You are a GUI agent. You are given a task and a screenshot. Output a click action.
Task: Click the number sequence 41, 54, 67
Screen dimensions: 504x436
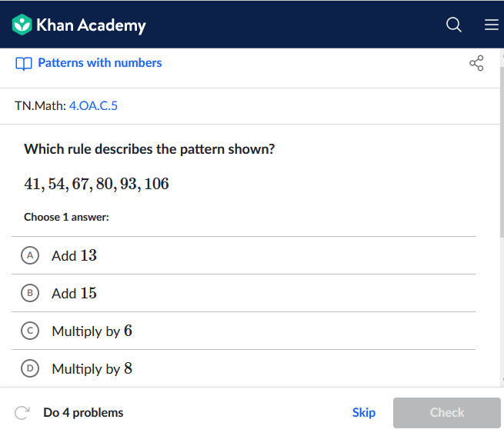(x=96, y=184)
